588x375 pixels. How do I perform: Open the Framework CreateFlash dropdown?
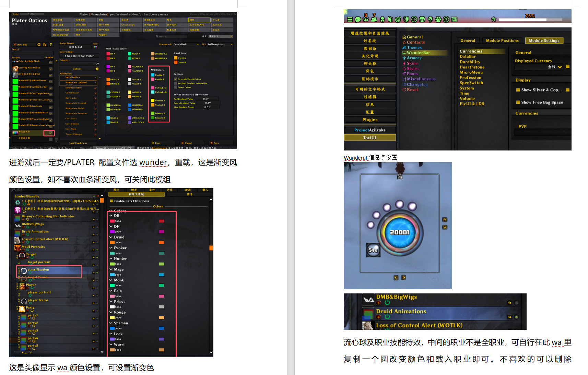tap(198, 44)
